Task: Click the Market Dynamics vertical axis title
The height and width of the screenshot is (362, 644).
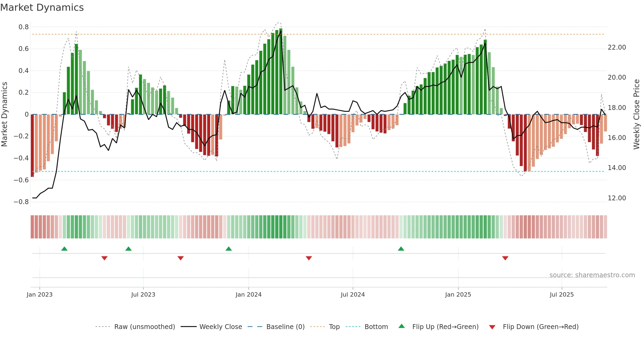Action: point(4,114)
